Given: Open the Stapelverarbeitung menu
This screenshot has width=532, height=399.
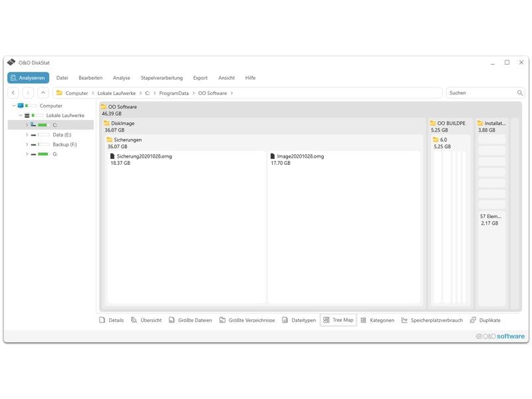Looking at the screenshot, I should click(x=162, y=78).
